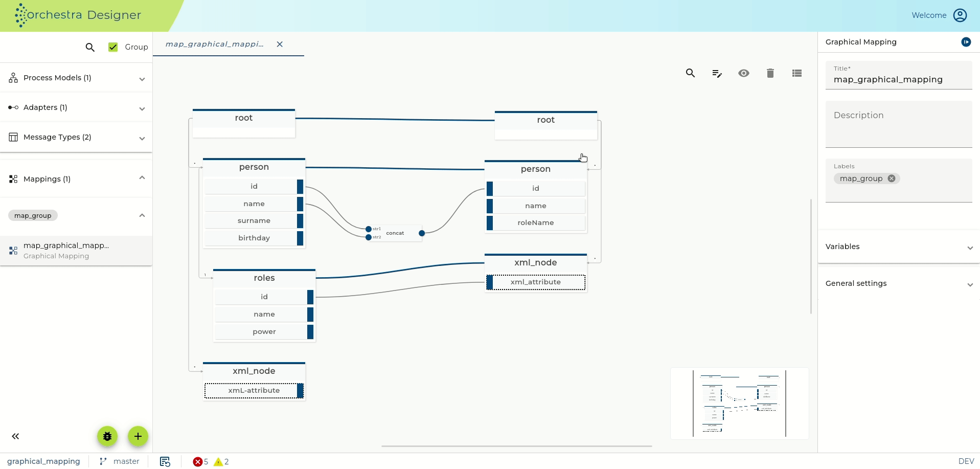Collapse Mappings section

pyautogui.click(x=142, y=178)
